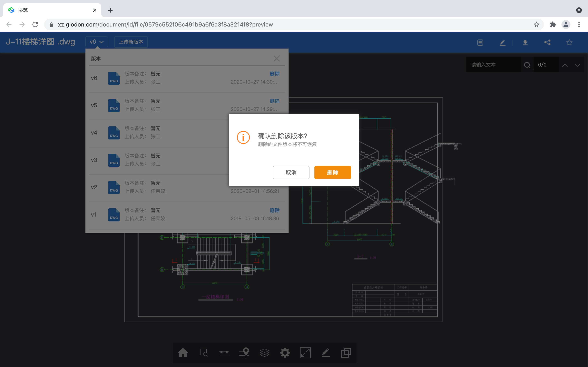Click the location pin marker tool

point(244,353)
